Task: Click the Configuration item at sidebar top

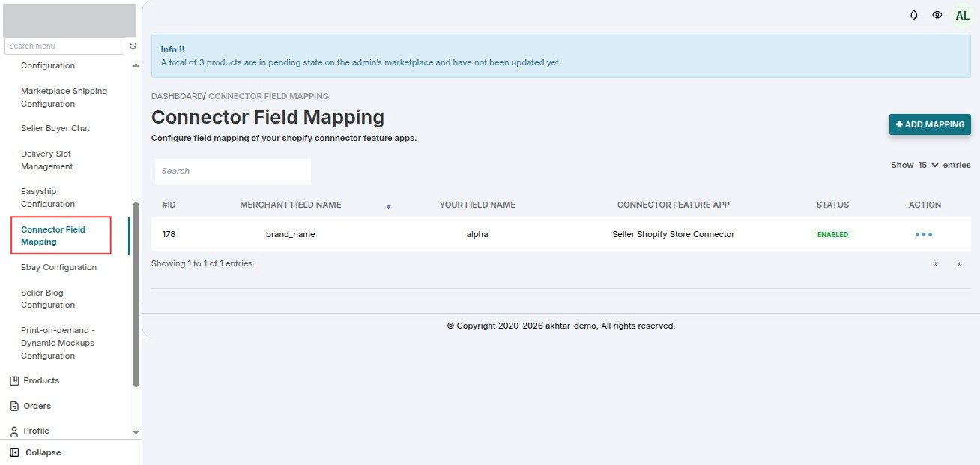Action: pyautogui.click(x=48, y=65)
